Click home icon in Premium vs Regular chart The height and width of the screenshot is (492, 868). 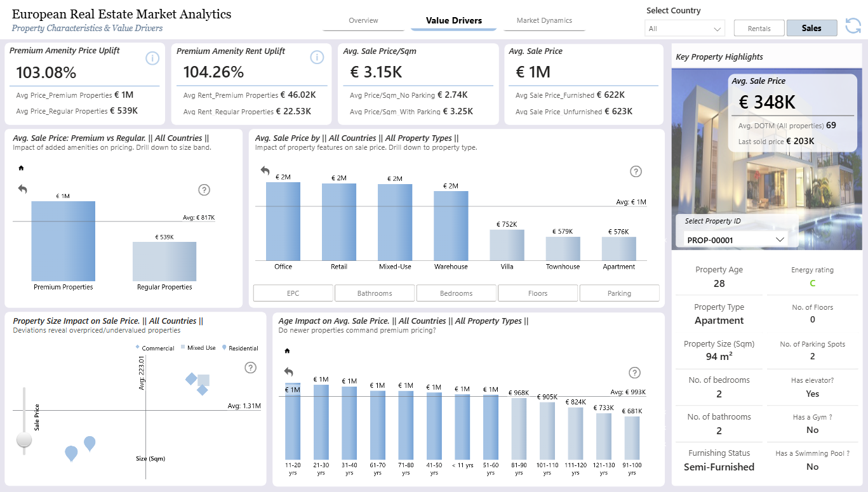pos(21,168)
